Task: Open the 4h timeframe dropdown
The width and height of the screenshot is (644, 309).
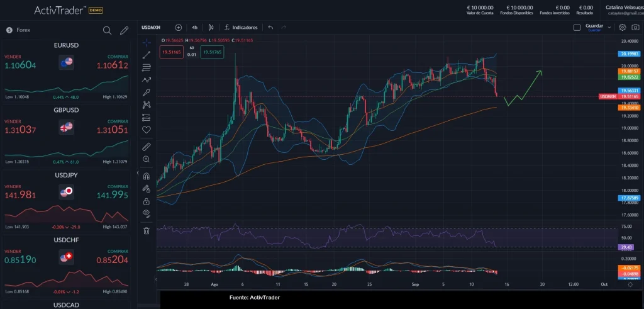Action: [195, 28]
